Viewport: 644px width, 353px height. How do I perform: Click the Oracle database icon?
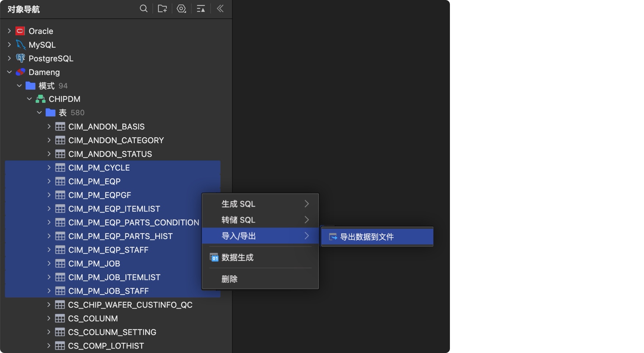[20, 31]
